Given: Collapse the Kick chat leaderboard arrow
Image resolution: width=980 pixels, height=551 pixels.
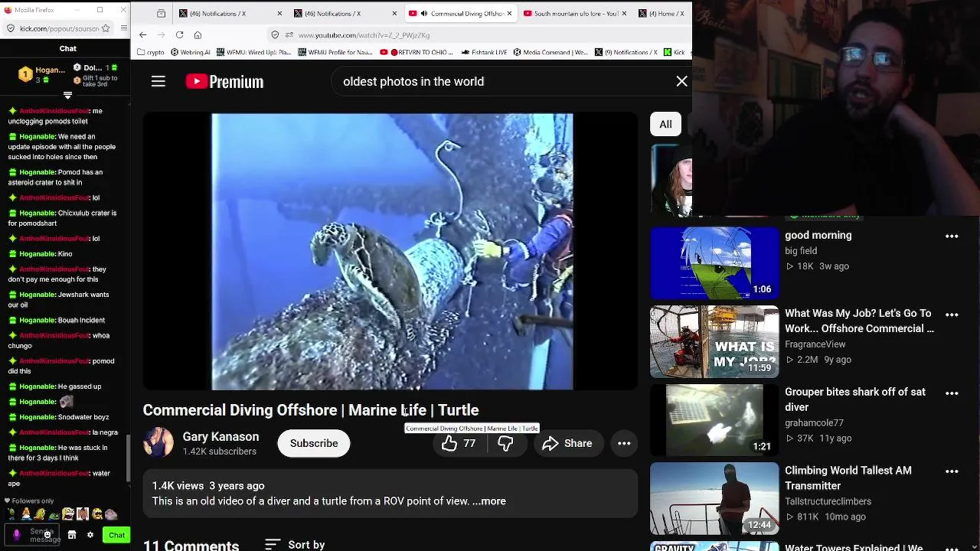Looking at the screenshot, I should [67, 95].
